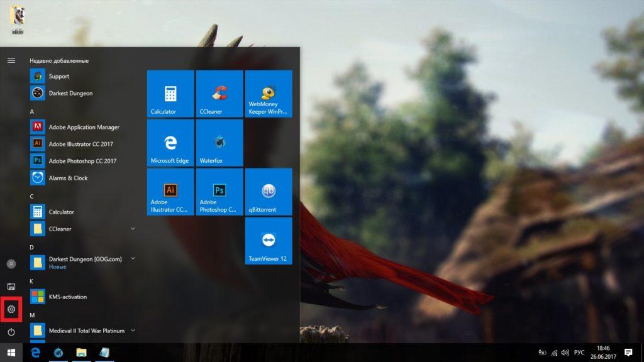Open Darkest Dungeon in recently added
Image resolution: width=644 pixels, height=362 pixels.
click(x=82, y=93)
